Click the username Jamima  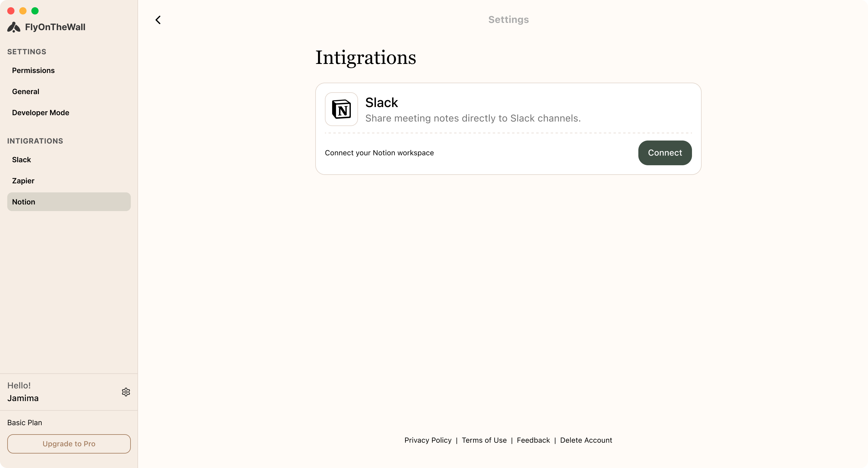23,398
